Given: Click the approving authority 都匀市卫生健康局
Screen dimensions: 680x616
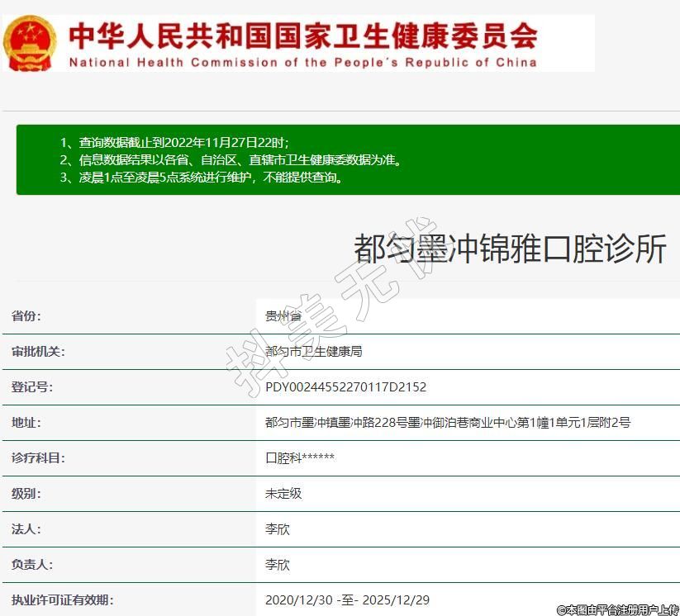Looking at the screenshot, I should click(x=313, y=352).
